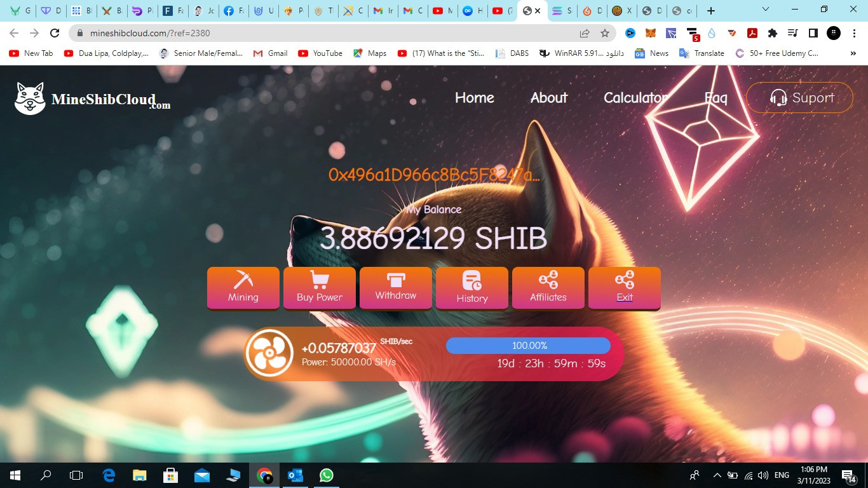Open About in site navigation
The width and height of the screenshot is (868, 488).
pyautogui.click(x=549, y=98)
